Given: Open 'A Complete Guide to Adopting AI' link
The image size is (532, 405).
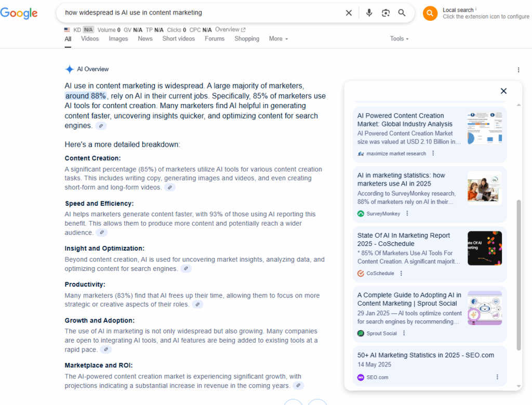Looking at the screenshot, I should (409, 299).
